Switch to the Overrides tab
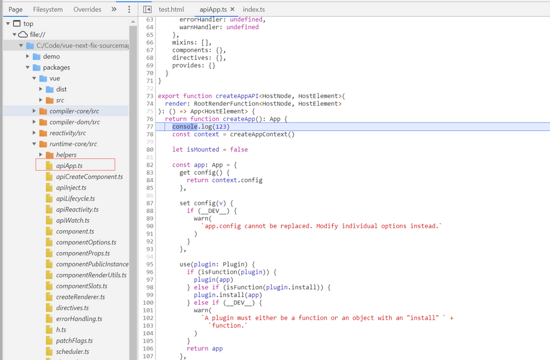This screenshot has height=360, width=550. (87, 9)
